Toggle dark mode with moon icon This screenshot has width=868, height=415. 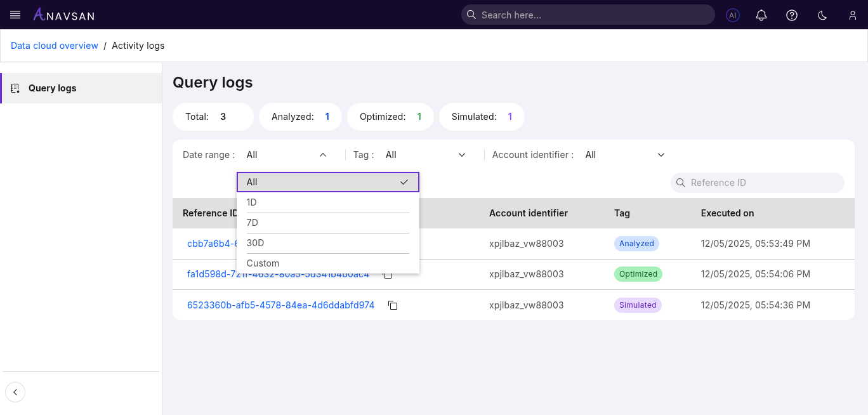(822, 15)
